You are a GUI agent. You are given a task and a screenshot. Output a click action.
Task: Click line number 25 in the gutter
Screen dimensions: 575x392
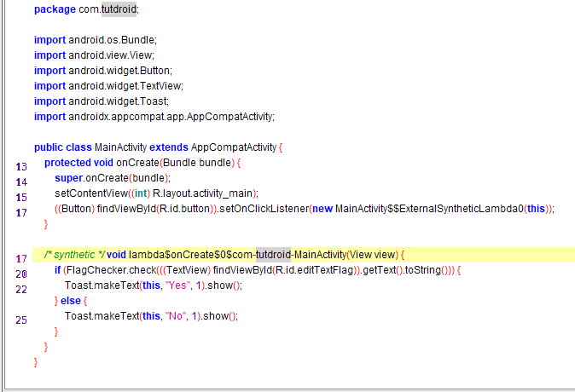coord(21,320)
